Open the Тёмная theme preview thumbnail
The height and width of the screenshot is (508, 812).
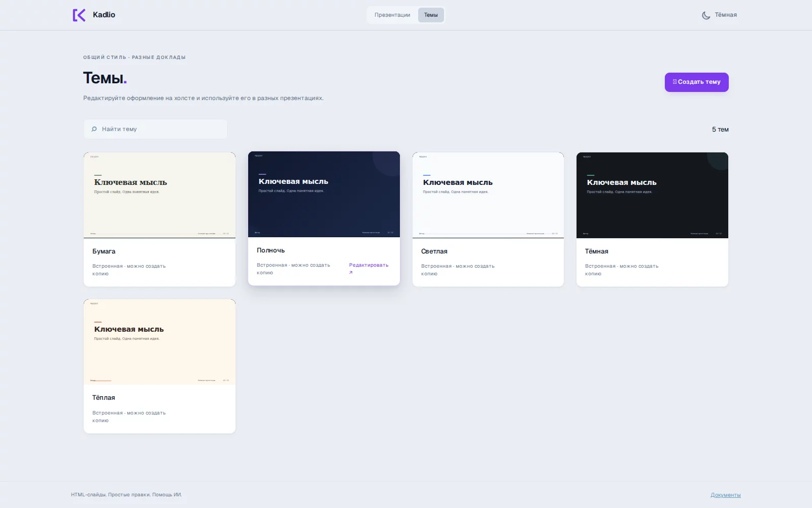click(x=652, y=195)
